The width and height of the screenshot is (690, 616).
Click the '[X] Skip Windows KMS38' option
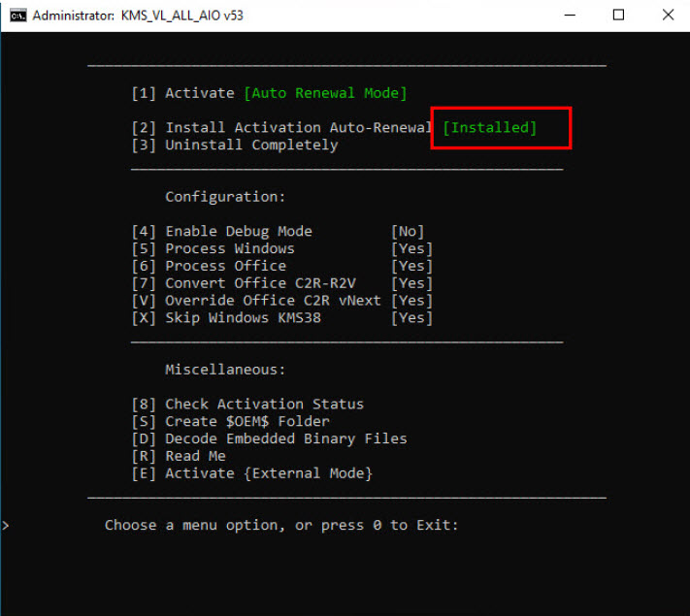click(226, 317)
